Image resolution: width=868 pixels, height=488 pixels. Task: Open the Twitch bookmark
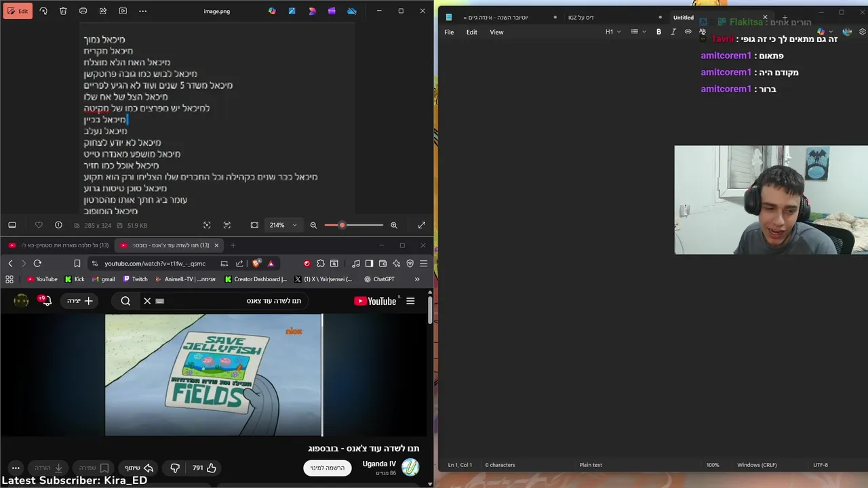(x=136, y=279)
